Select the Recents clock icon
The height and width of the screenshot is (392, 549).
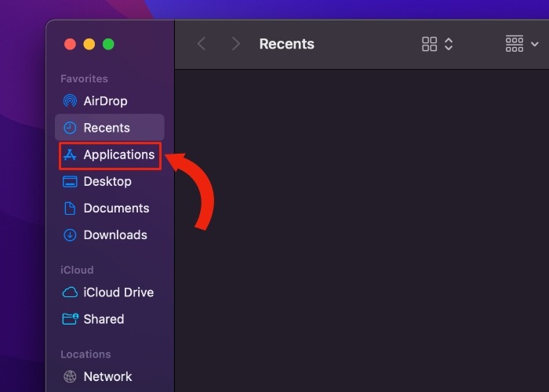tap(70, 128)
